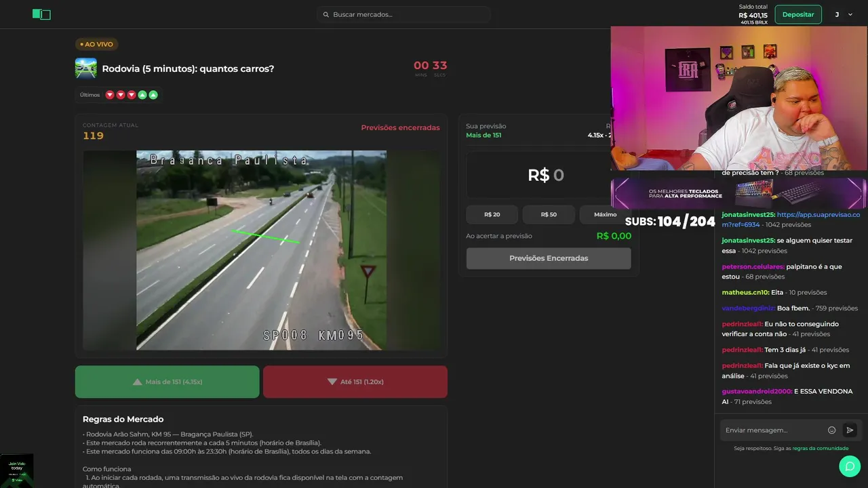Select Até 151 (1.20x) option
Screen dimensions: 868x488
coord(355,382)
